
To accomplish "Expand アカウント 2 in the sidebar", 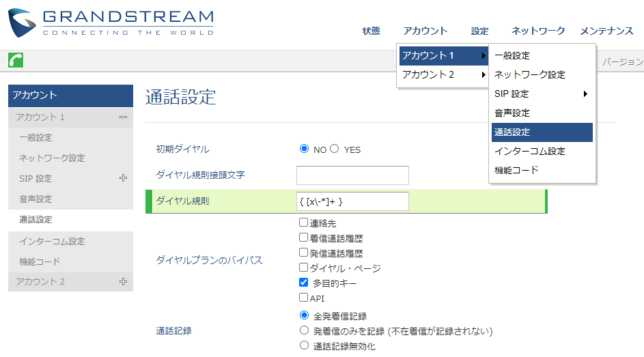I will coord(123,281).
